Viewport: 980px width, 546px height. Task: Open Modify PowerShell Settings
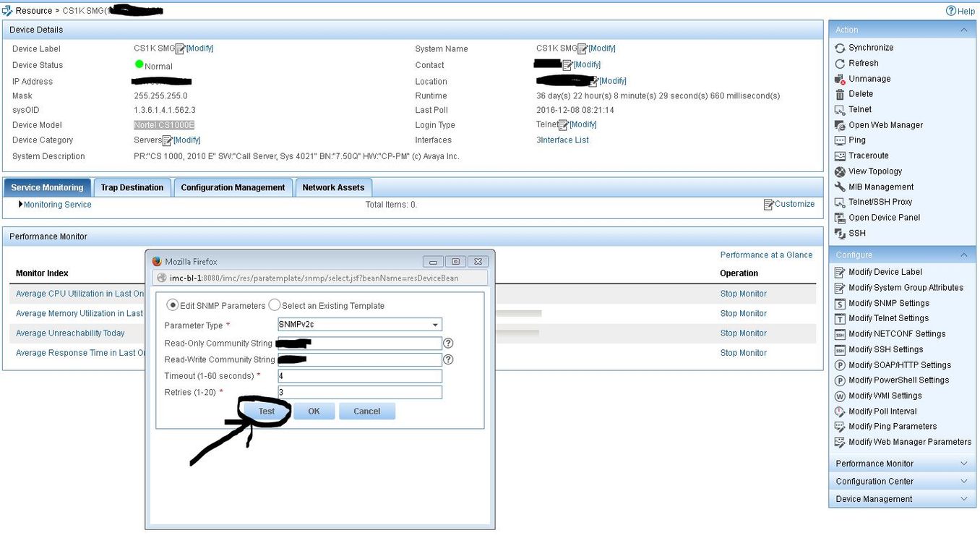coord(899,380)
